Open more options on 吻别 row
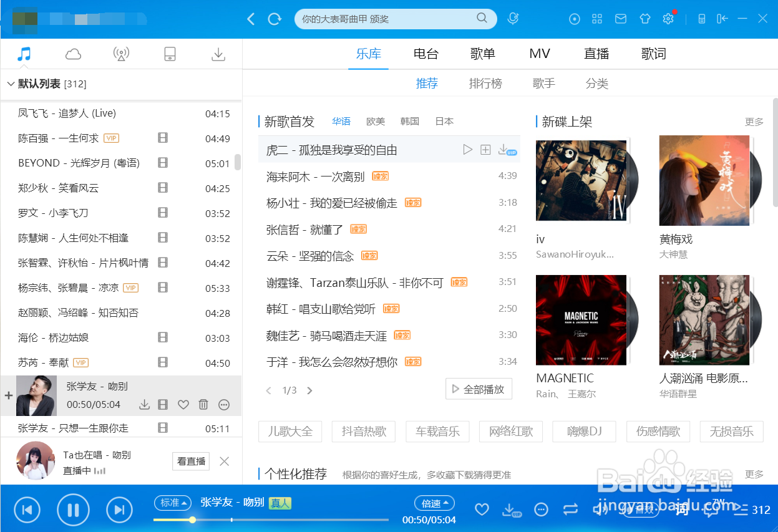 point(224,405)
